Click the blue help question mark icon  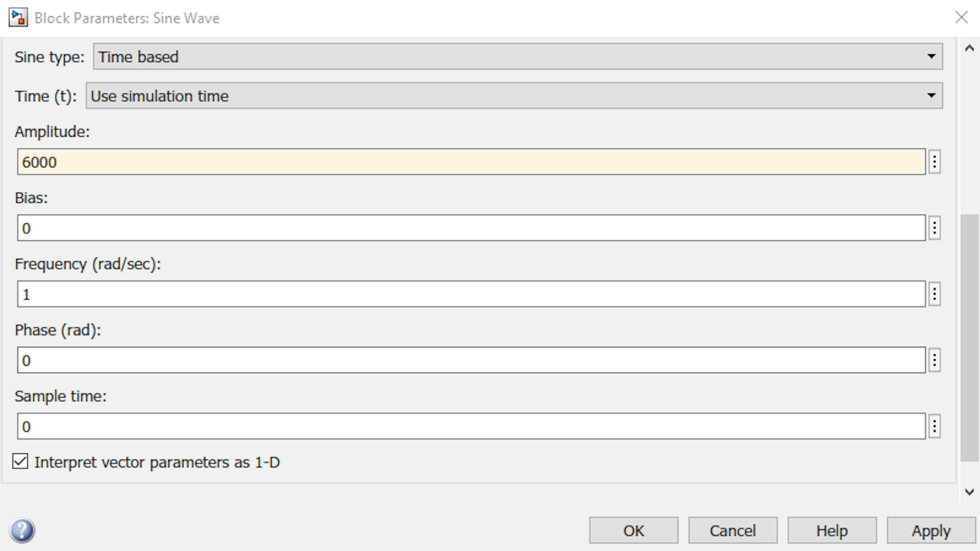click(x=22, y=530)
